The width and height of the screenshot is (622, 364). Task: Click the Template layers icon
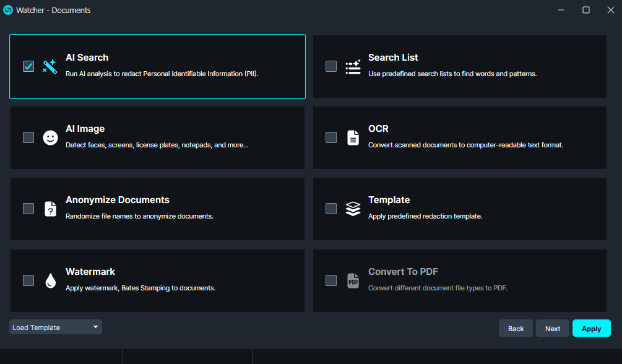point(353,209)
